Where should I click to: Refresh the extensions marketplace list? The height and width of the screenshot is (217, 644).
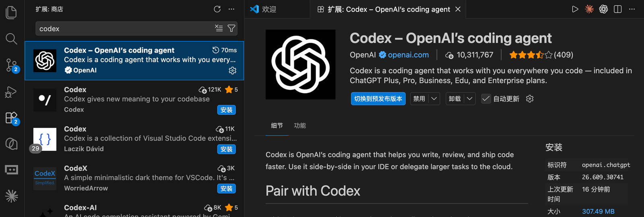(217, 9)
